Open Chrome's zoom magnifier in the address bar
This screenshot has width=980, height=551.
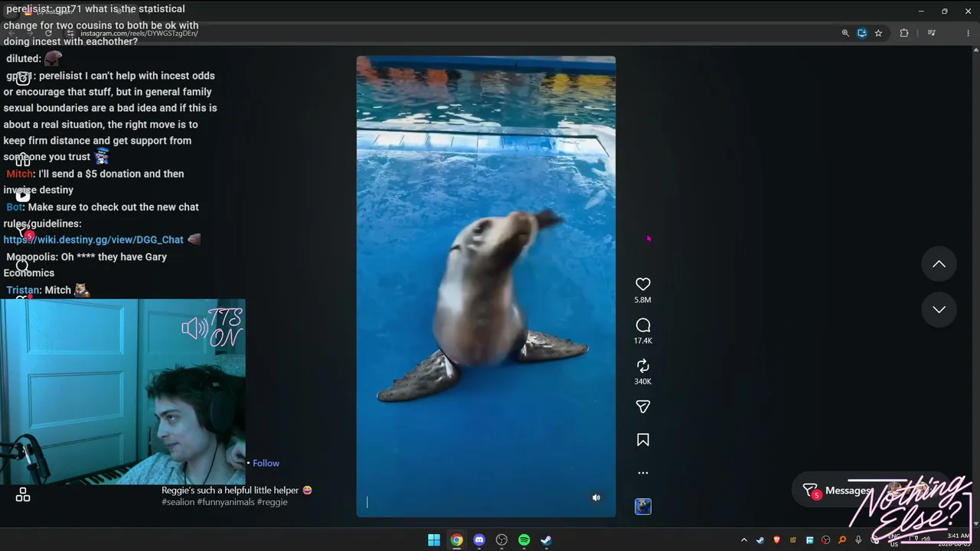click(x=845, y=33)
